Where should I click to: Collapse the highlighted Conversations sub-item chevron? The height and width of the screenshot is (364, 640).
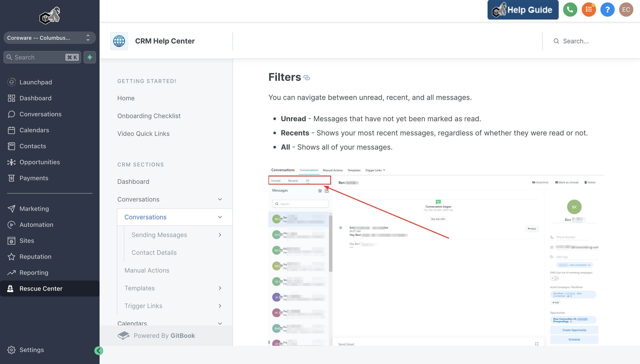point(220,217)
